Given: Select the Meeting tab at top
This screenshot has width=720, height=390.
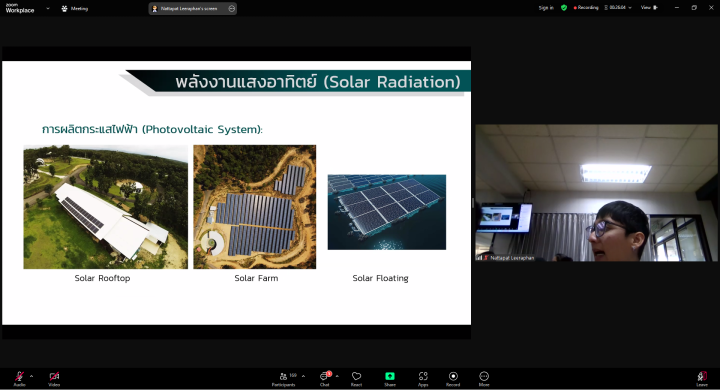Looking at the screenshot, I should [x=74, y=8].
